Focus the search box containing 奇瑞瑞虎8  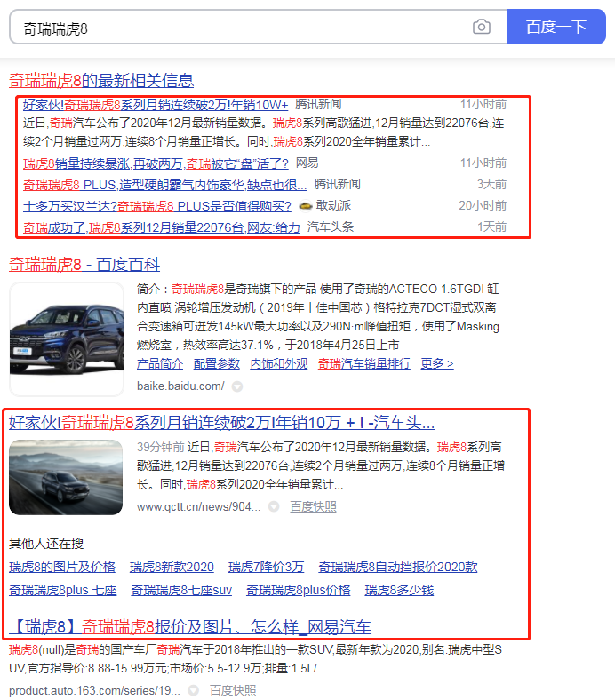tap(258, 27)
